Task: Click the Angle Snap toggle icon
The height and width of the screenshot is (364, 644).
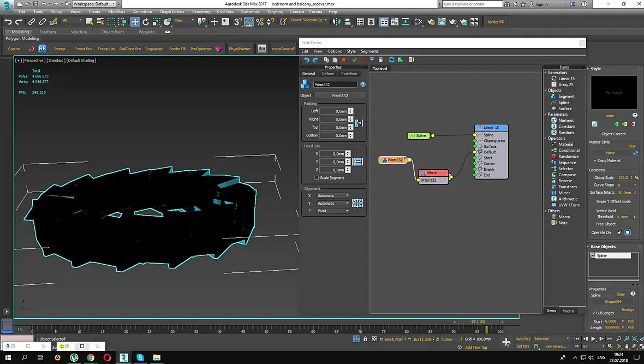Action: pos(249,22)
